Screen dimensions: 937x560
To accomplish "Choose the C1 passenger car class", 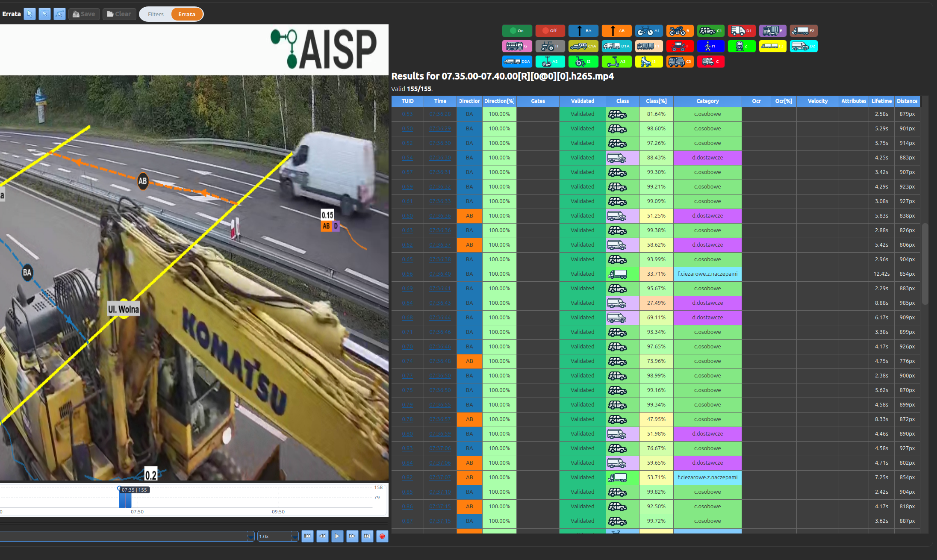I will (x=711, y=31).
